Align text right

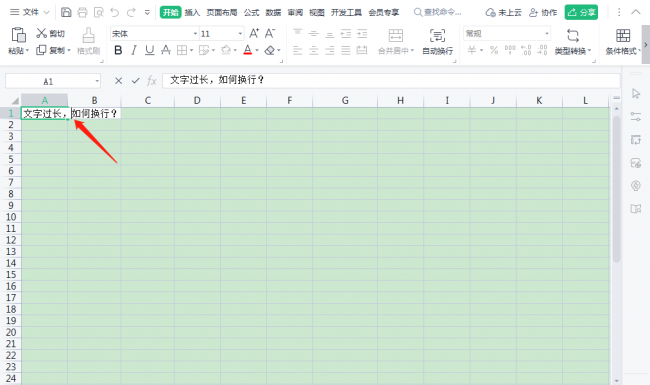(330, 51)
